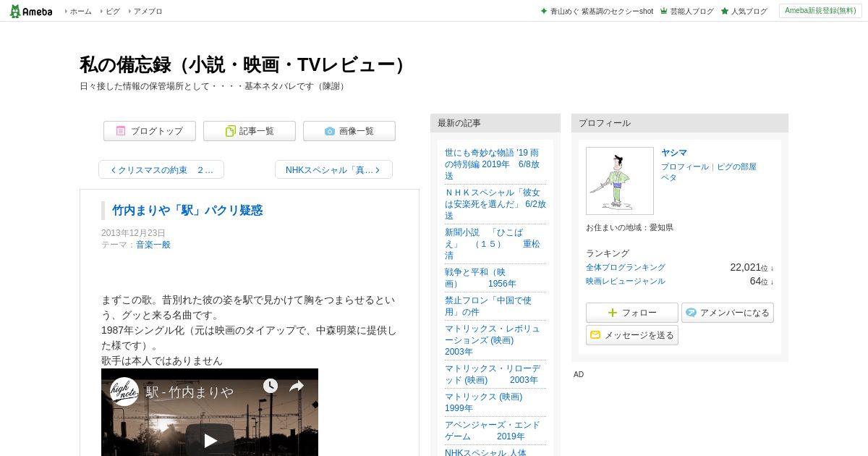
Task: Open 映画レビュージャンル ranking link
Action: [x=626, y=281]
